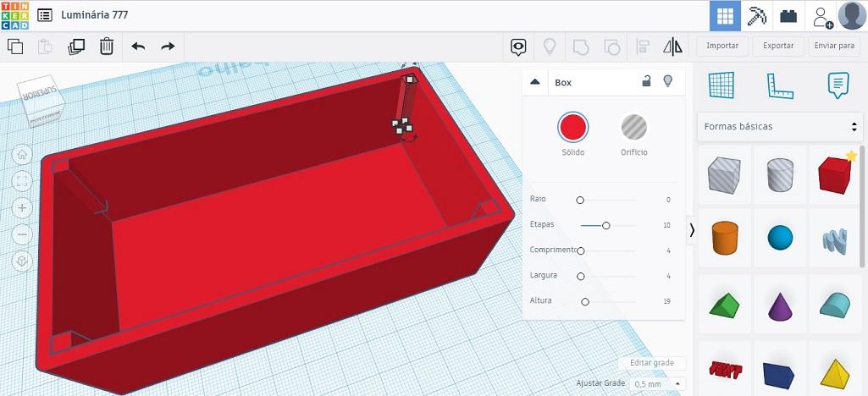This screenshot has height=396, width=868.
Task: Switch to 3D design grid view
Action: coord(725,16)
